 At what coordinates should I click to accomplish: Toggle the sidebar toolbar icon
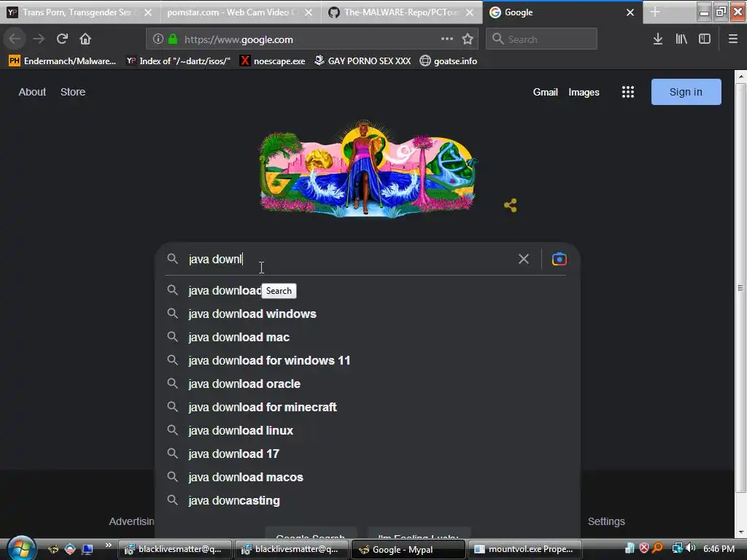[x=705, y=39]
